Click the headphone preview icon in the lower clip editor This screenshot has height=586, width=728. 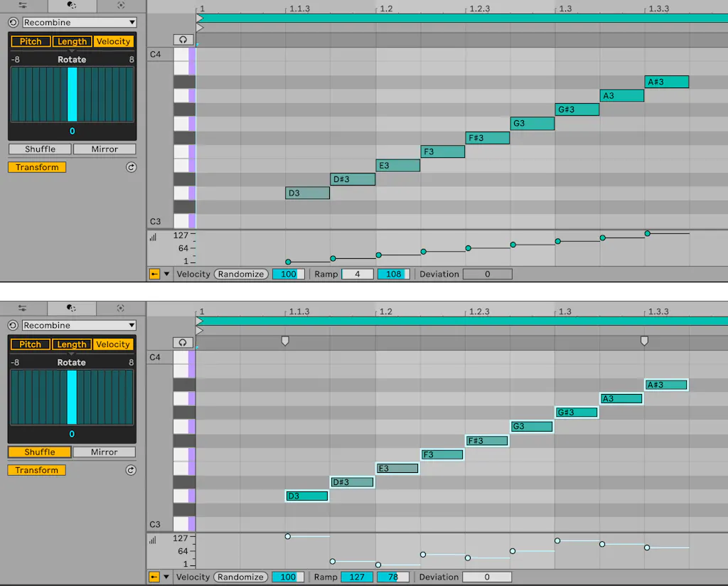coord(183,342)
